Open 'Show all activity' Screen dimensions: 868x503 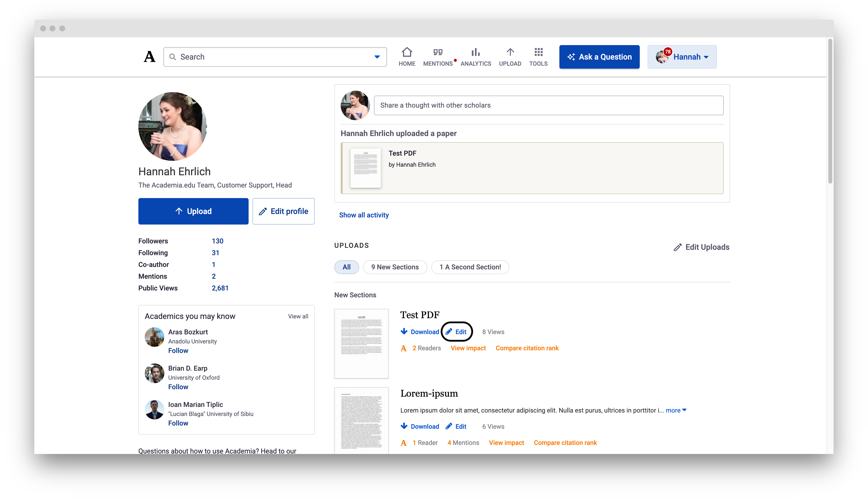click(364, 215)
